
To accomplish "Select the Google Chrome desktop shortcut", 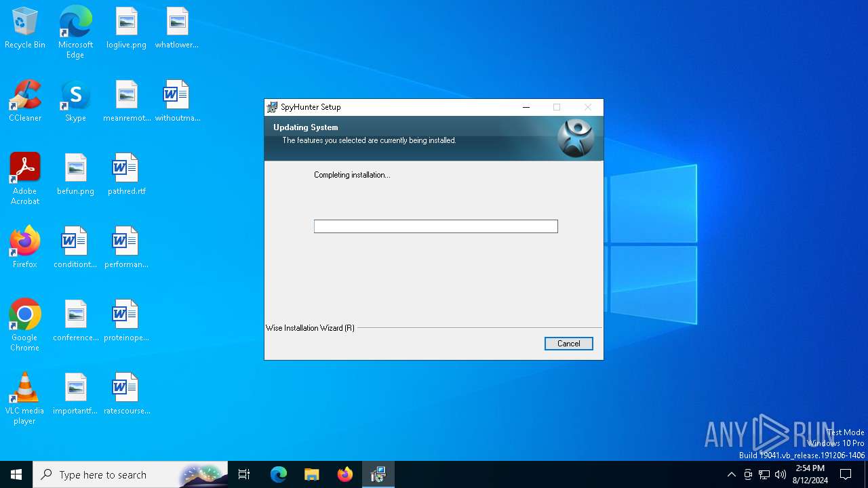I will 25,325.
